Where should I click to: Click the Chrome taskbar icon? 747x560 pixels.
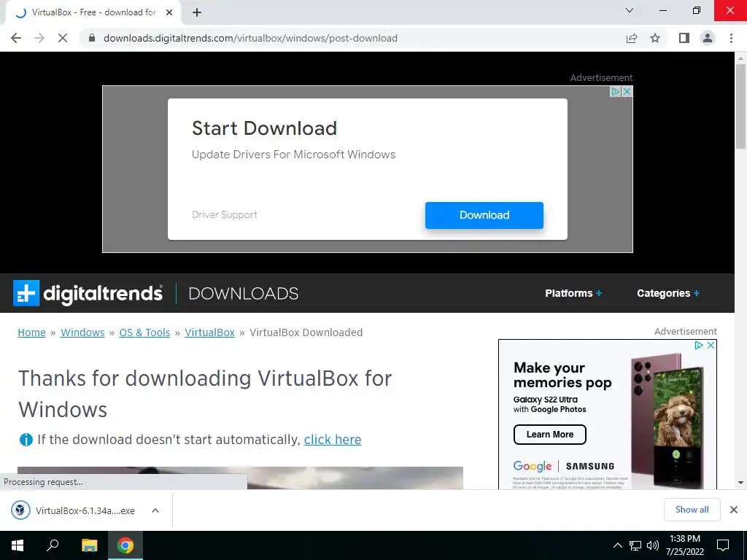(x=125, y=545)
